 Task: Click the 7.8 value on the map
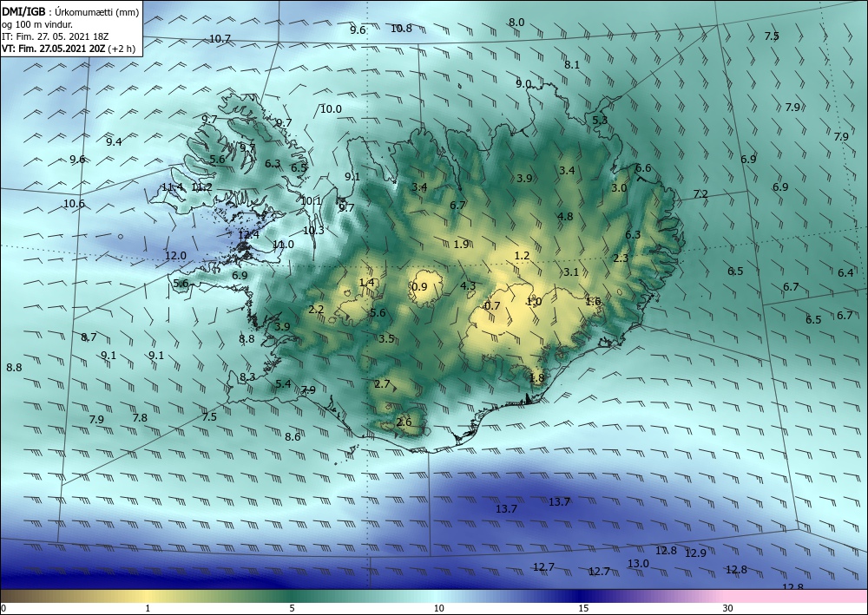(x=140, y=417)
